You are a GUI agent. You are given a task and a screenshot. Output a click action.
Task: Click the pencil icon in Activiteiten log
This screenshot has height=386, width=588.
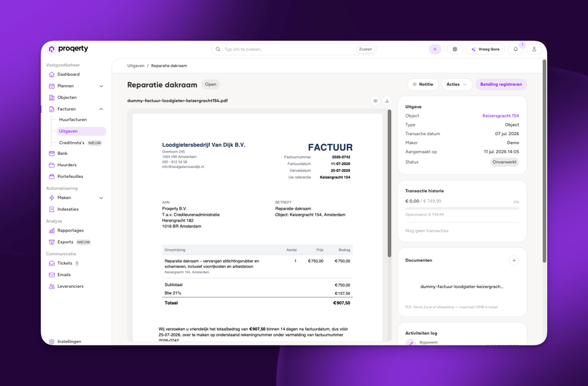(410, 343)
